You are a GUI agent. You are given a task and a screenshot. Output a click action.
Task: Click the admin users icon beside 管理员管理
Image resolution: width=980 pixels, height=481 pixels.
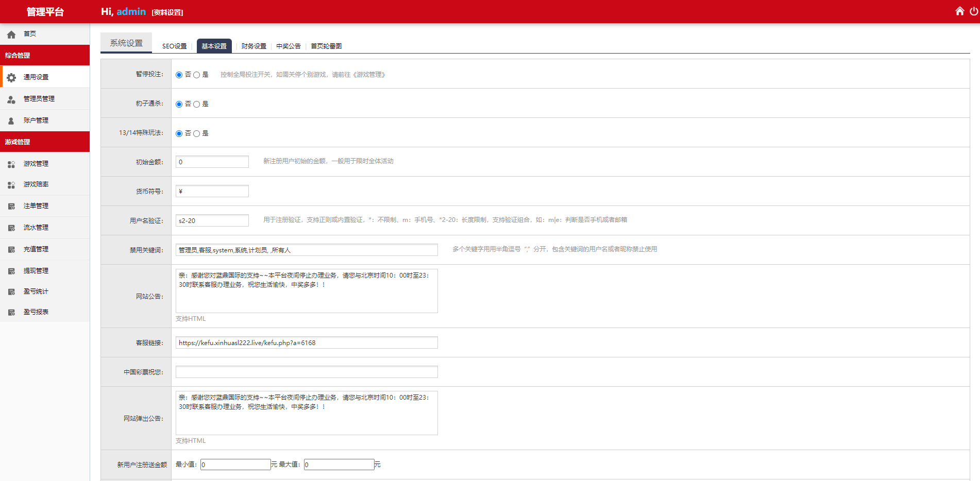(11, 99)
